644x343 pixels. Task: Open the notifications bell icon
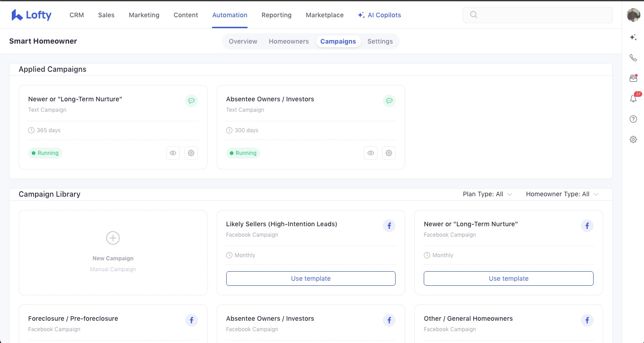(633, 99)
